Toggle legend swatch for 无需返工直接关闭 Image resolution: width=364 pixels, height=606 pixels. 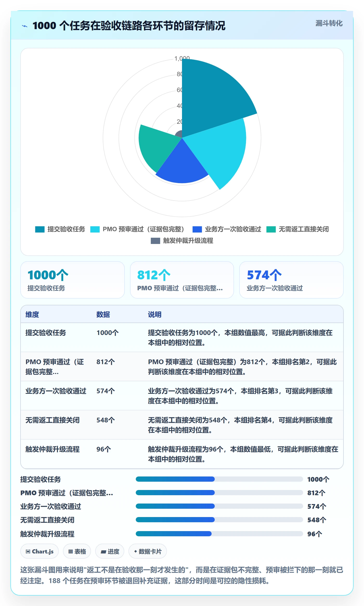[x=271, y=229]
